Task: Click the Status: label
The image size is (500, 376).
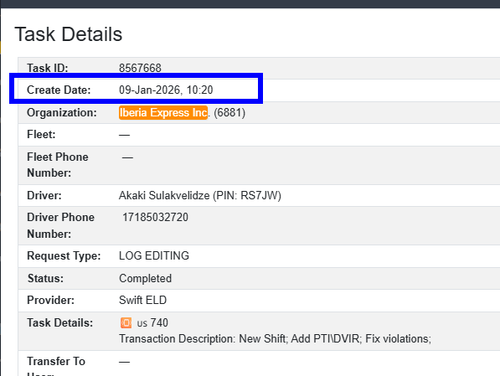Action: [x=45, y=278]
